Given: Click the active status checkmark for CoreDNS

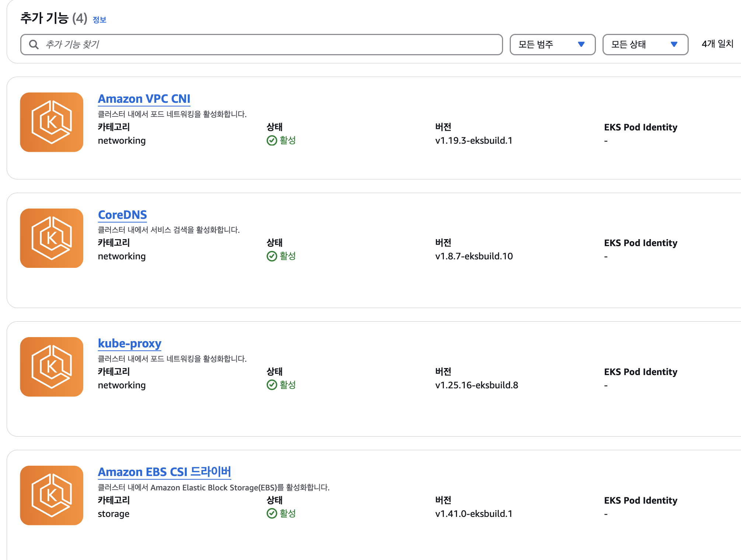Looking at the screenshot, I should (272, 256).
